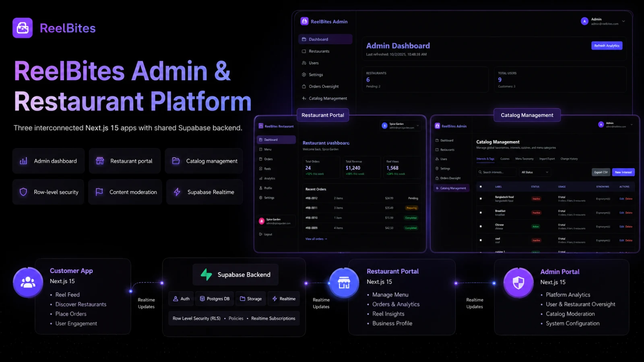The height and width of the screenshot is (362, 644).
Task: Click Delete on the cool row
Action: (629, 241)
